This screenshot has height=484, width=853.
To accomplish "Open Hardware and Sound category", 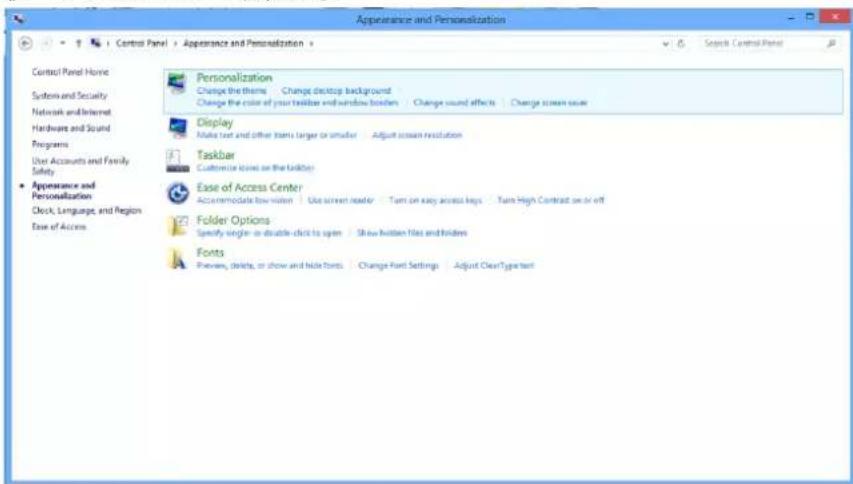I will point(71,128).
